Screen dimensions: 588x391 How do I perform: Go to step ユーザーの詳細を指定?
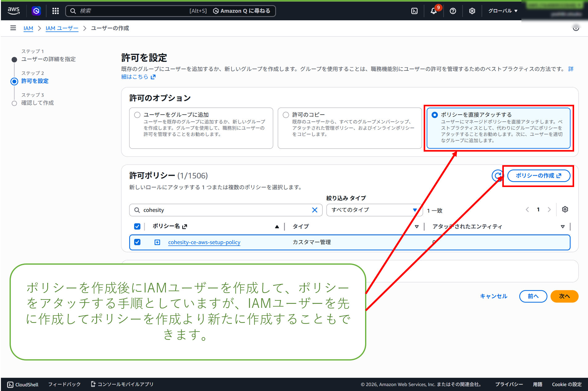[48, 59]
